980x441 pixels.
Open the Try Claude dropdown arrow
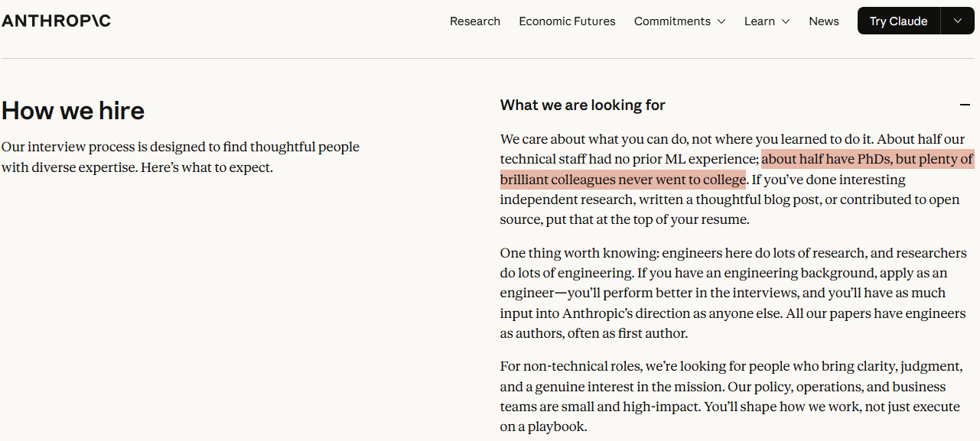958,21
